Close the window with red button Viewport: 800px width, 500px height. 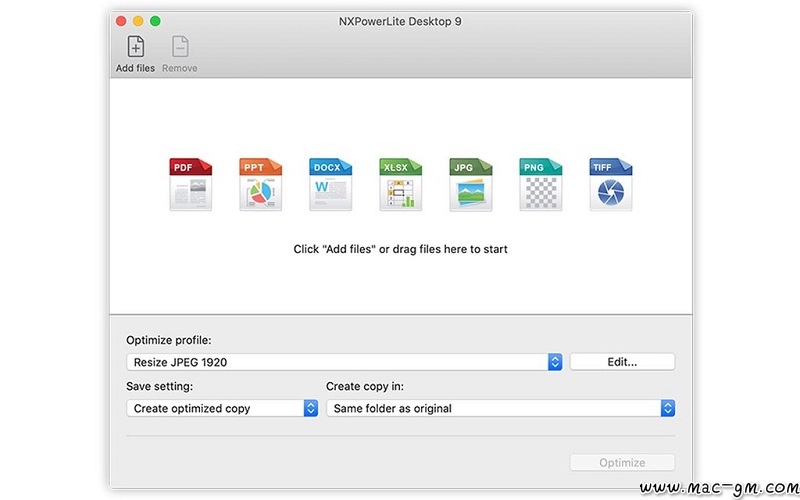tap(121, 21)
